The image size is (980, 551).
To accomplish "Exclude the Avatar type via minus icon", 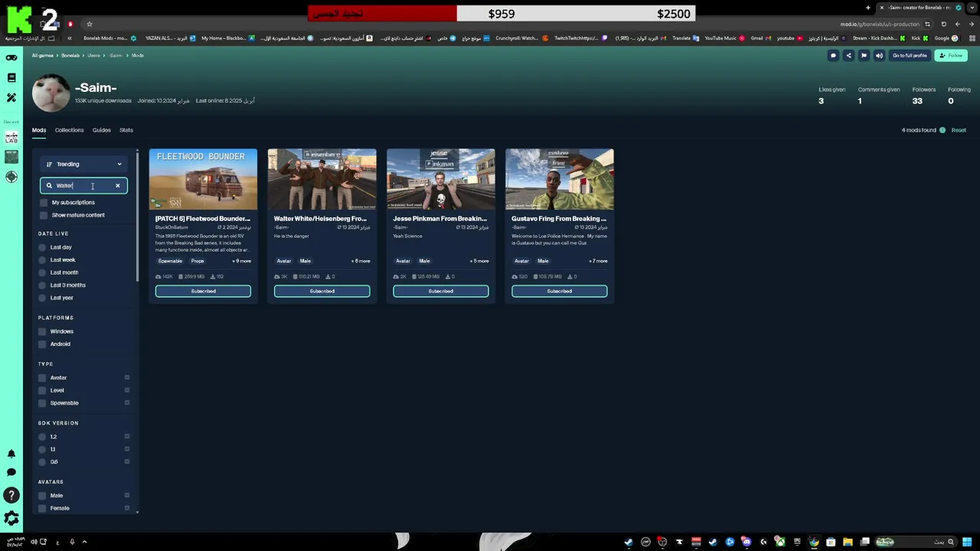I will tap(127, 377).
